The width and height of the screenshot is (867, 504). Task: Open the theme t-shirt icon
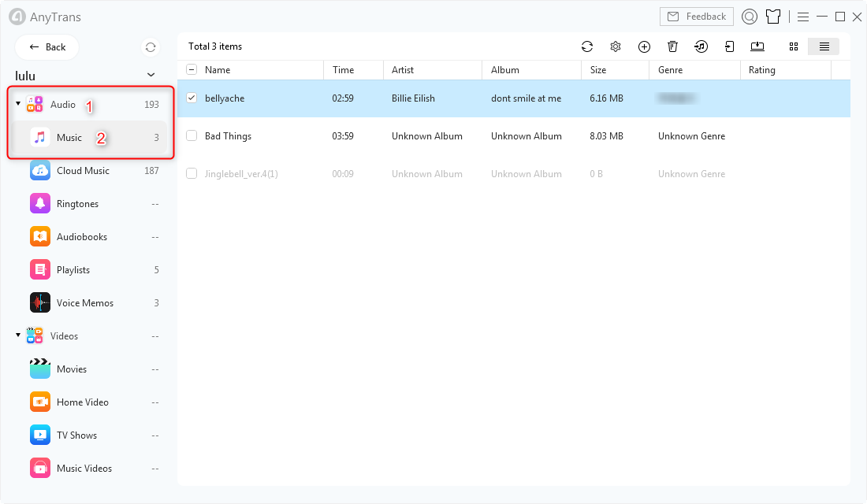[773, 17]
